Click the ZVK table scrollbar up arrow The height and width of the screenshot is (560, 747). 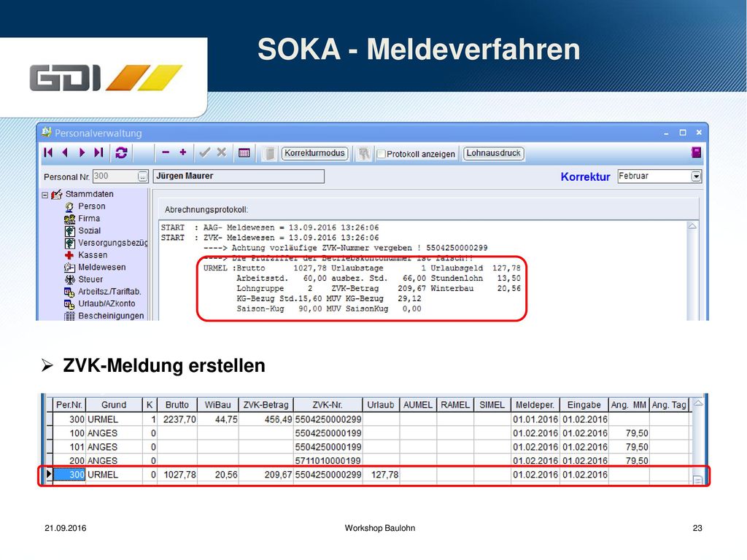[x=698, y=402]
